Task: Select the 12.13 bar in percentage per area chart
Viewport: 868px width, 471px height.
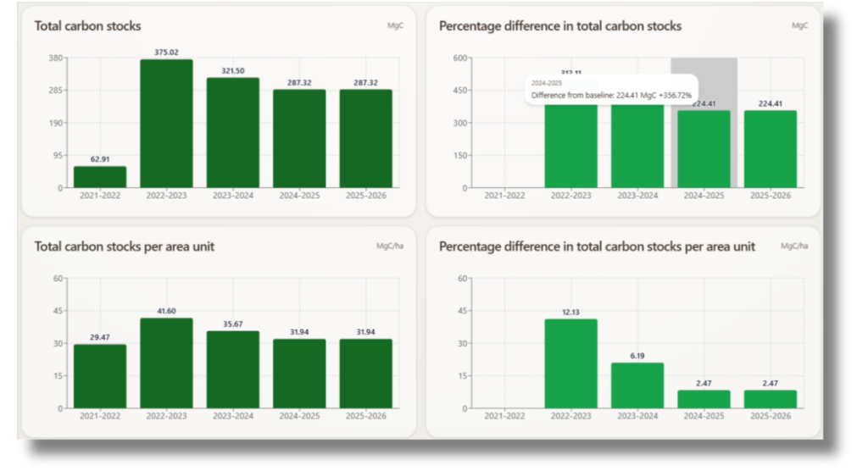Action: pyautogui.click(x=570, y=363)
